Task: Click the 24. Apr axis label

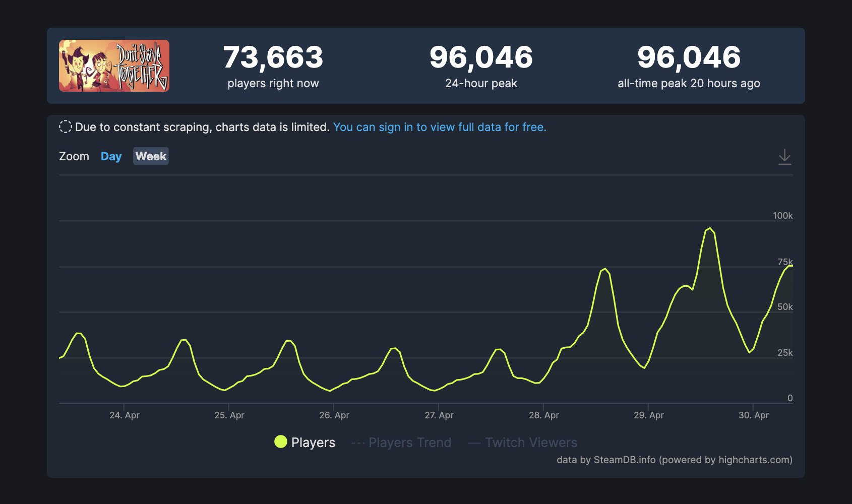Action: (x=125, y=415)
